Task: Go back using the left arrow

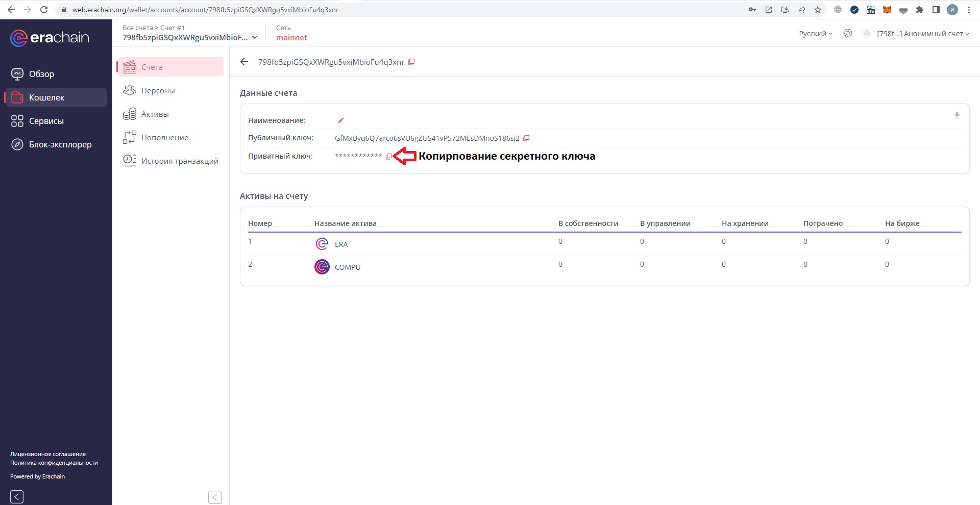Action: tap(244, 62)
